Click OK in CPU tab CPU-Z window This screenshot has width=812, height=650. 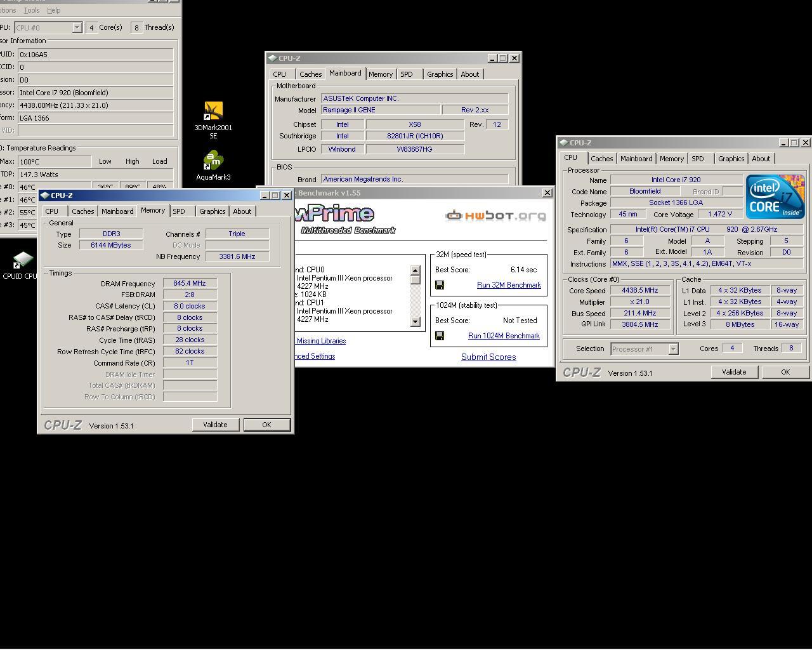[785, 372]
